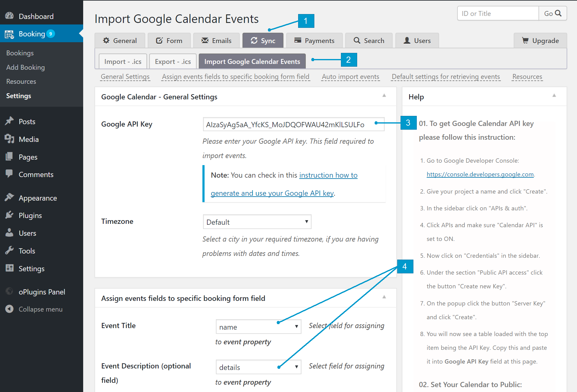Screen dimensions: 577x392
Task: Click the WordPress Settings sliders icon
Action: tap(9, 268)
